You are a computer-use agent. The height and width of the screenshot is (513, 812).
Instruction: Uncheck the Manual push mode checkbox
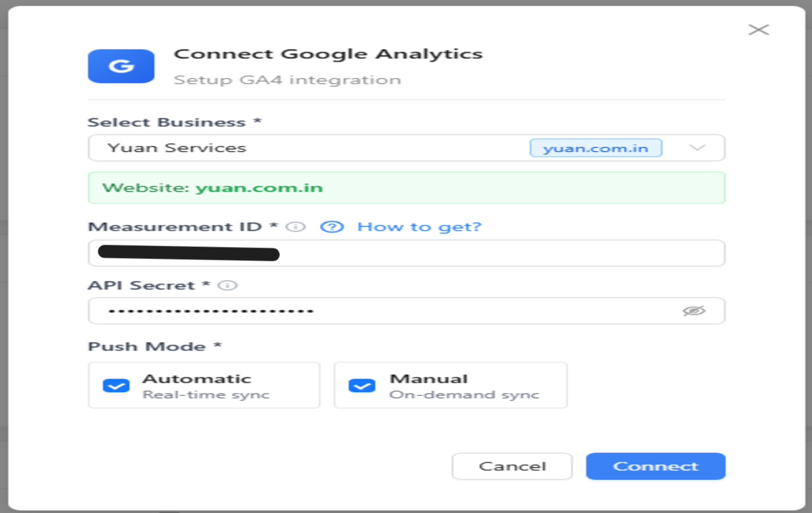[x=362, y=385]
